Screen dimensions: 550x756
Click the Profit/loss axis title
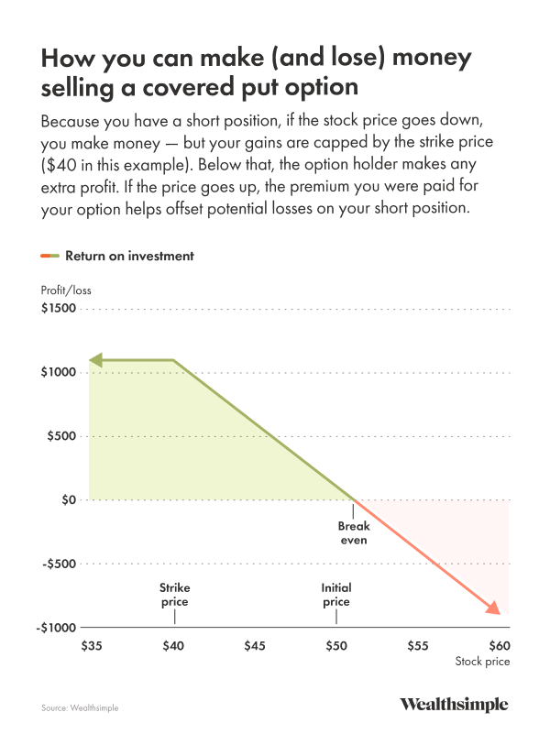66,290
